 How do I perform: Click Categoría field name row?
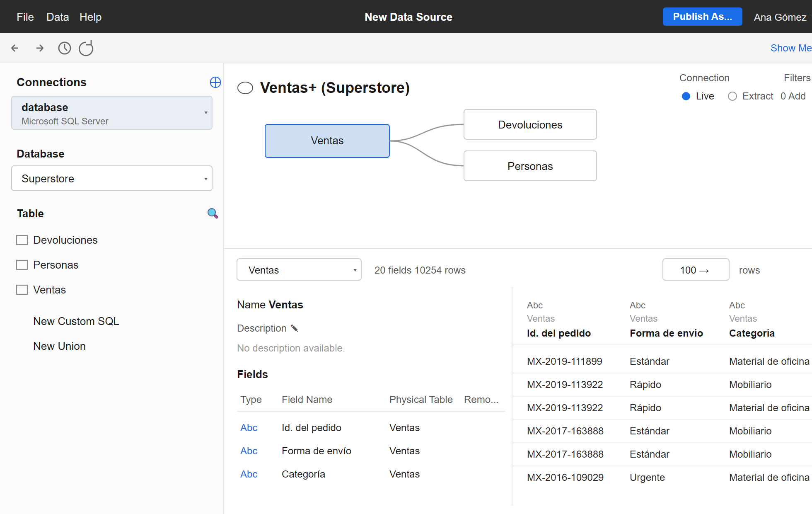pyautogui.click(x=303, y=474)
